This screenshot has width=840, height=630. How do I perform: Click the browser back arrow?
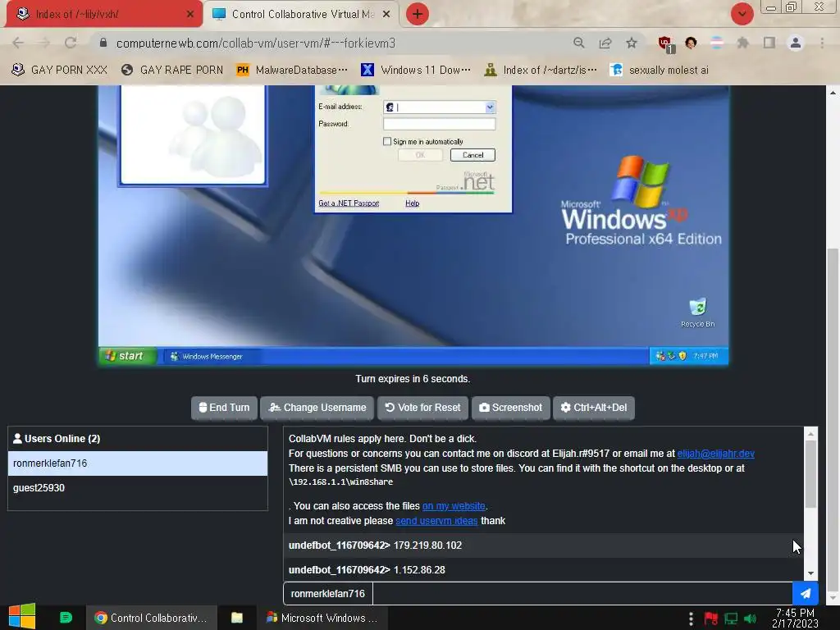(18, 43)
